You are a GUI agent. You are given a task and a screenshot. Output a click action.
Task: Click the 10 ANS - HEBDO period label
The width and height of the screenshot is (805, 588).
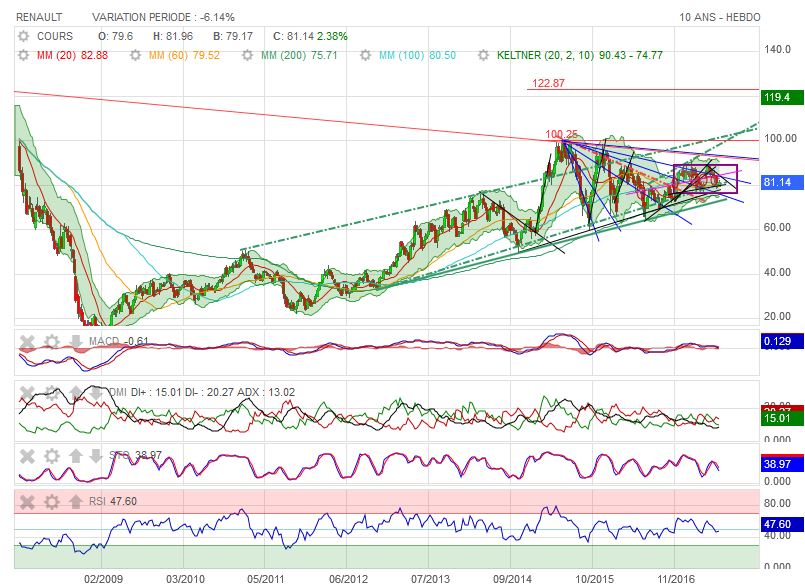[x=720, y=17]
